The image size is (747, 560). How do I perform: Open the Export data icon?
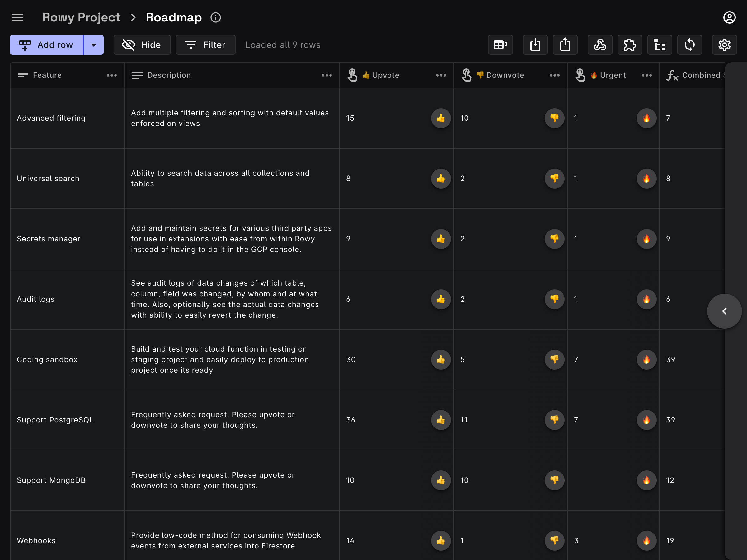[565, 44]
